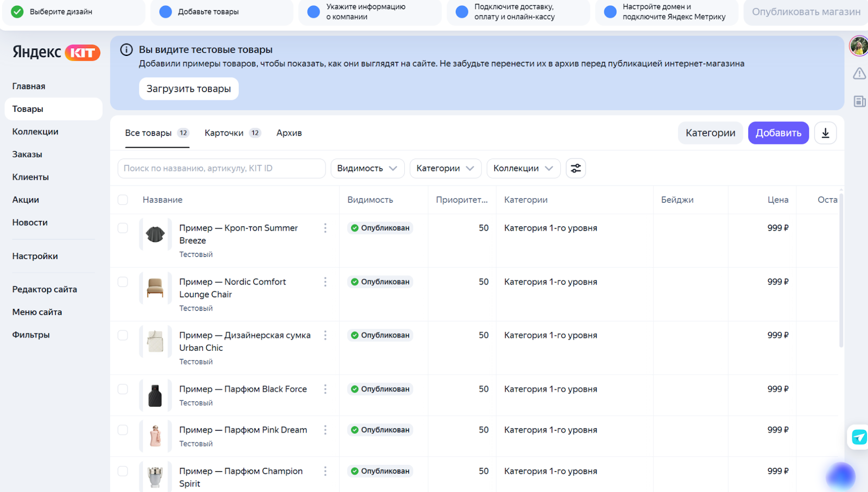The width and height of the screenshot is (868, 492).
Task: Open three-dot menu for Nordic Comfort Lounge Chair
Action: [325, 282]
